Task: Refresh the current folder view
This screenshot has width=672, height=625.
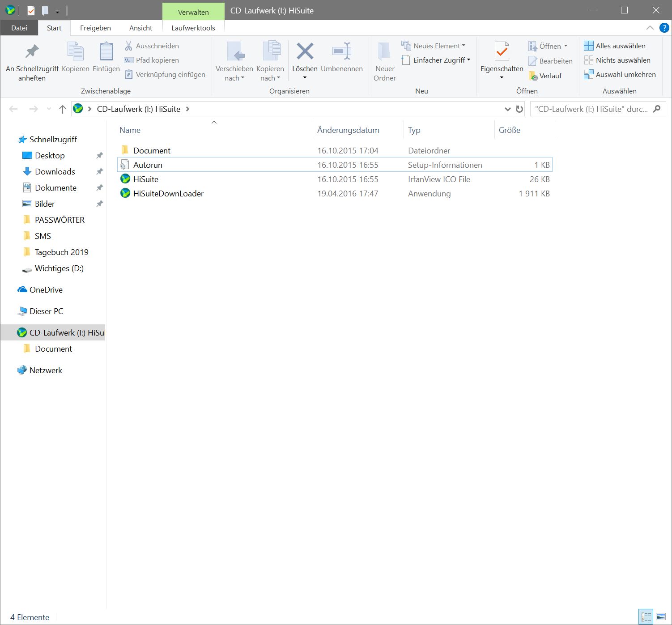Action: click(x=519, y=109)
